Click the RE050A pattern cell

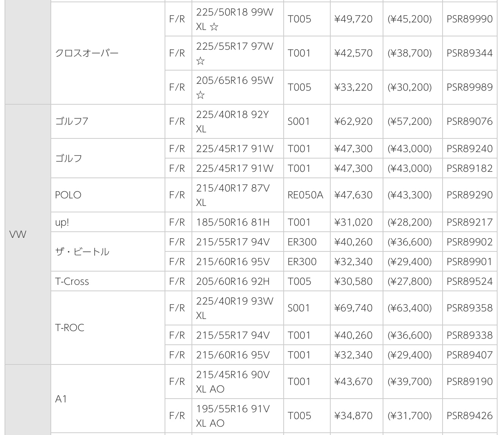305,195
